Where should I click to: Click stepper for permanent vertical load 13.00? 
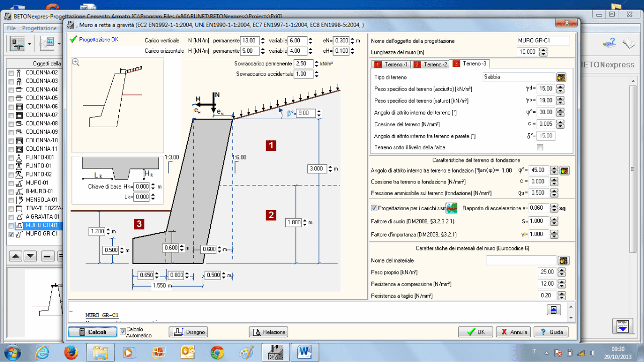point(263,40)
